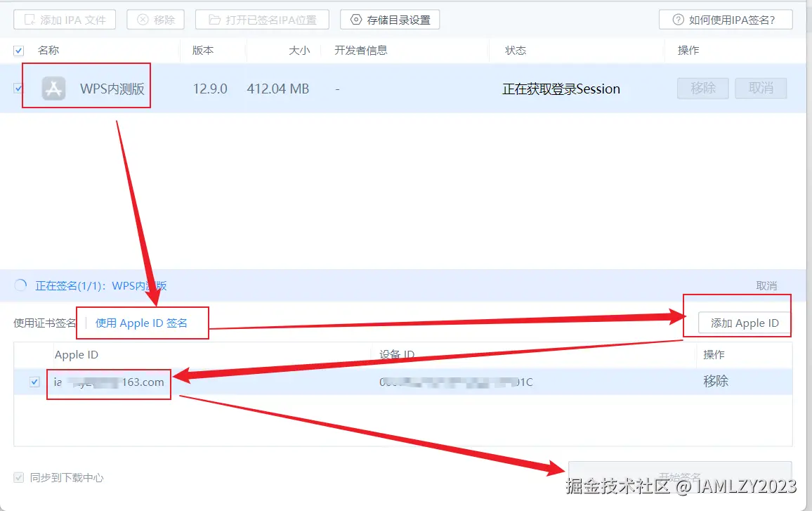
Task: Click the gear icon in 存储目录设置
Action: click(x=355, y=20)
